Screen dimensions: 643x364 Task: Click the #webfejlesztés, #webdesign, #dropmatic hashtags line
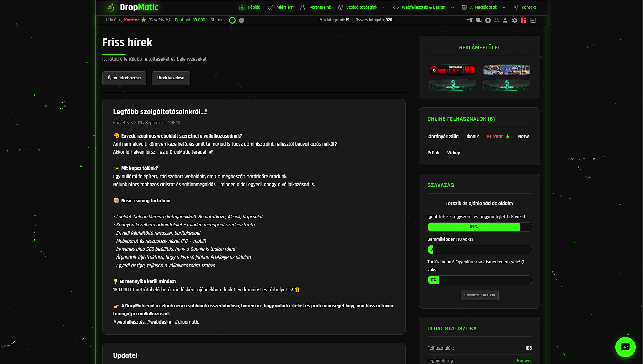coord(156,322)
